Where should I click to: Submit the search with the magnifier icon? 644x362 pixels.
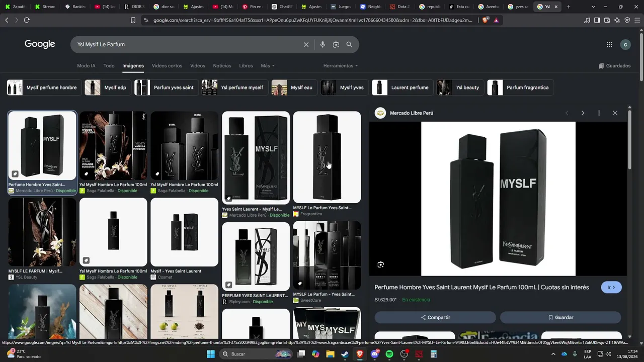[349, 45]
